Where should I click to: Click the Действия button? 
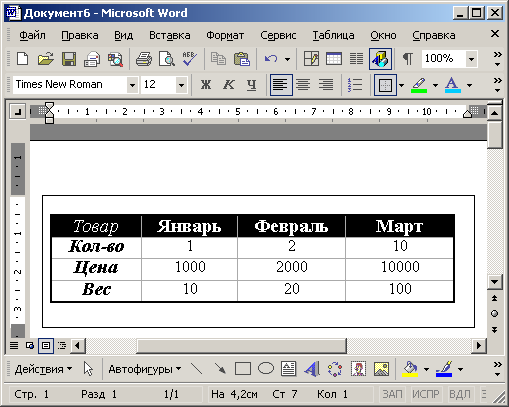coord(43,369)
